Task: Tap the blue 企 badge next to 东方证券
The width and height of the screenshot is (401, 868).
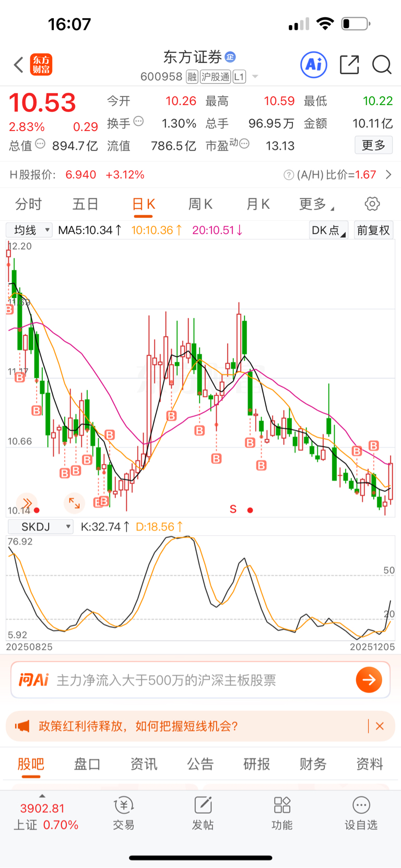Action: point(230,57)
